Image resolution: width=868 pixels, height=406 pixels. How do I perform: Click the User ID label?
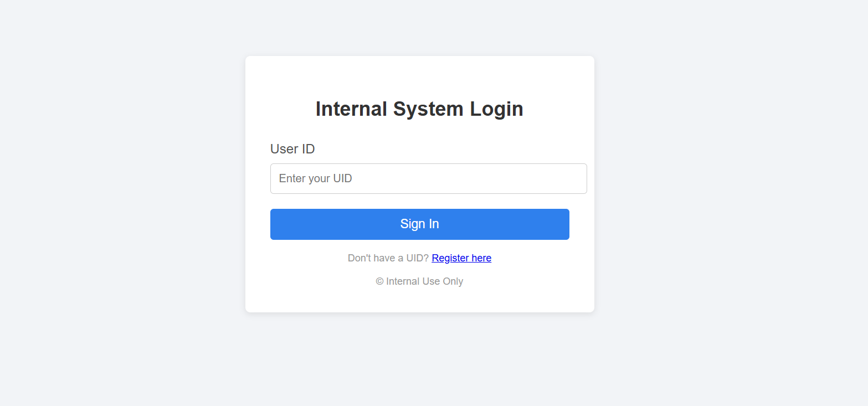[x=292, y=149]
